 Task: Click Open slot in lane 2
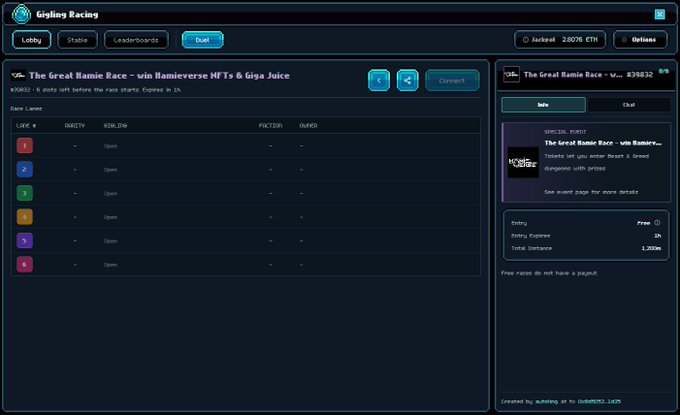(x=110, y=170)
